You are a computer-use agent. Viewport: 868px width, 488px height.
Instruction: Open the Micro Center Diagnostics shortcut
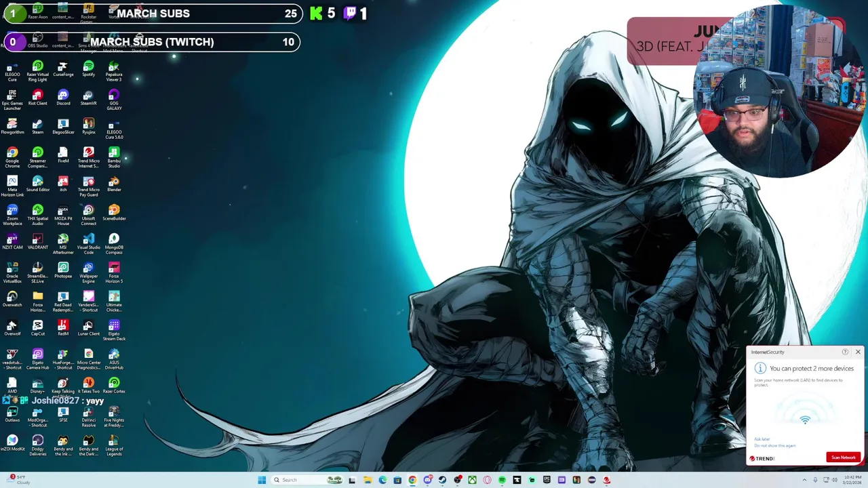tap(88, 359)
